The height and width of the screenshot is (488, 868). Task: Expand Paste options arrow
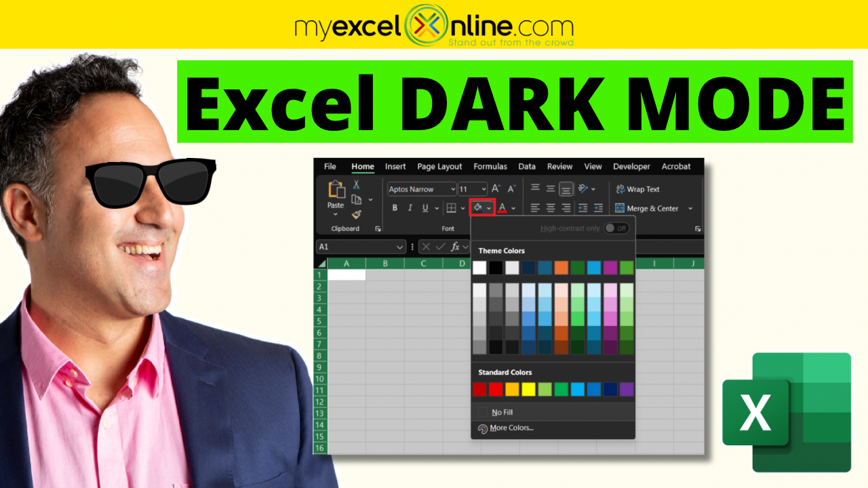[336, 215]
